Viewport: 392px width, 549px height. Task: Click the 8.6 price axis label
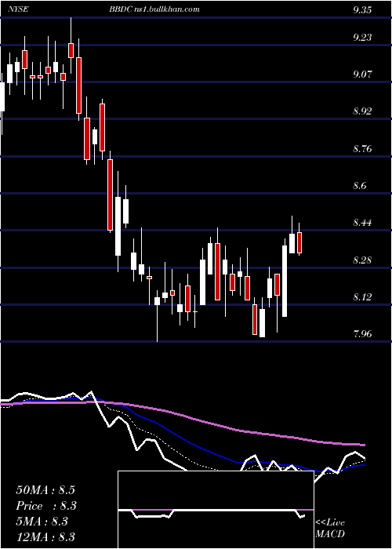[360, 186]
